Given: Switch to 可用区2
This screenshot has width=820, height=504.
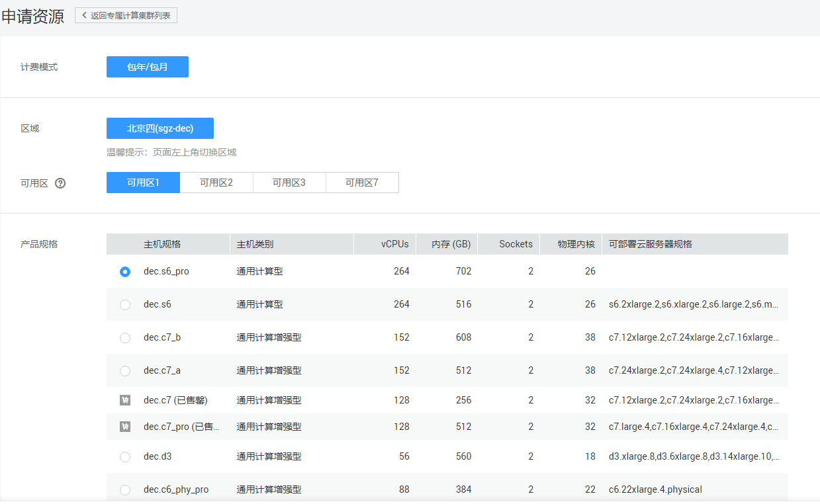Looking at the screenshot, I should pyautogui.click(x=216, y=183).
